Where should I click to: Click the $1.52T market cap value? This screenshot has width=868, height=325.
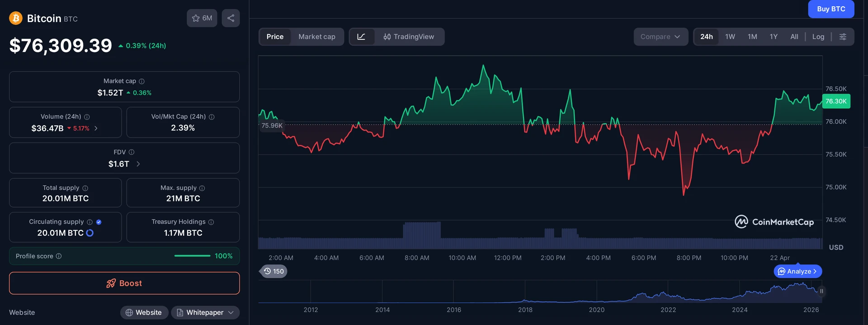point(110,93)
